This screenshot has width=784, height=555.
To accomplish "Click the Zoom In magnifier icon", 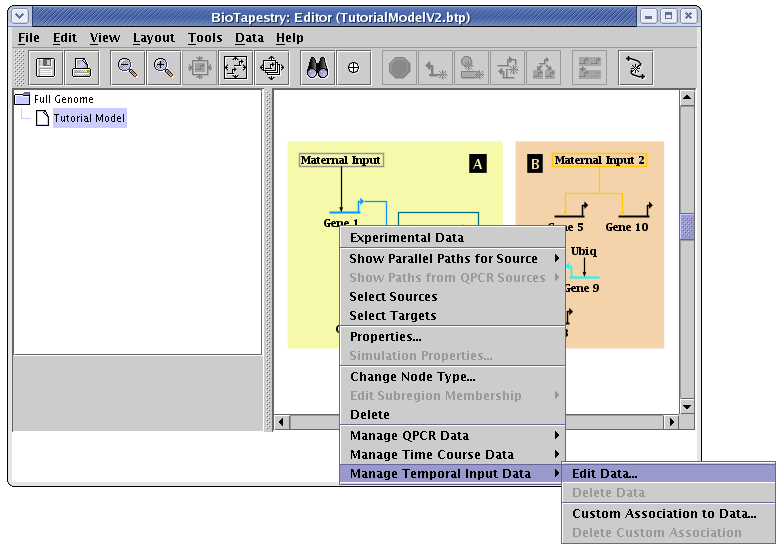I will (x=163, y=68).
